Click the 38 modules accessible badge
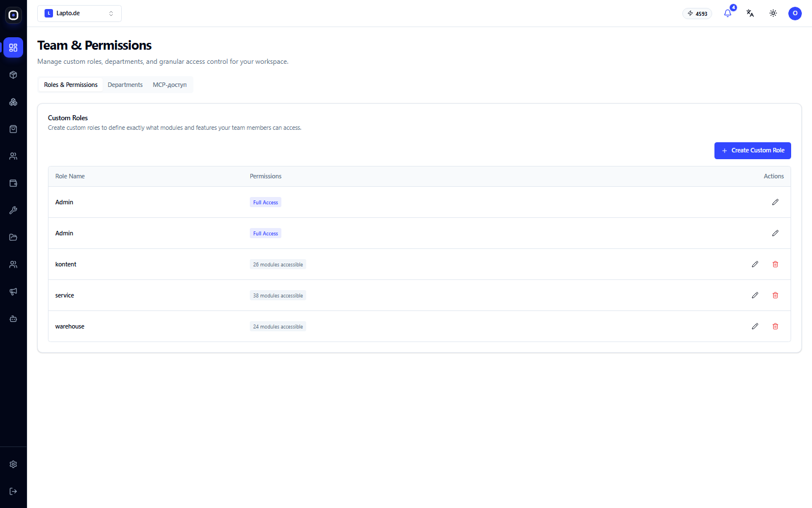This screenshot has height=508, width=812. click(x=278, y=295)
